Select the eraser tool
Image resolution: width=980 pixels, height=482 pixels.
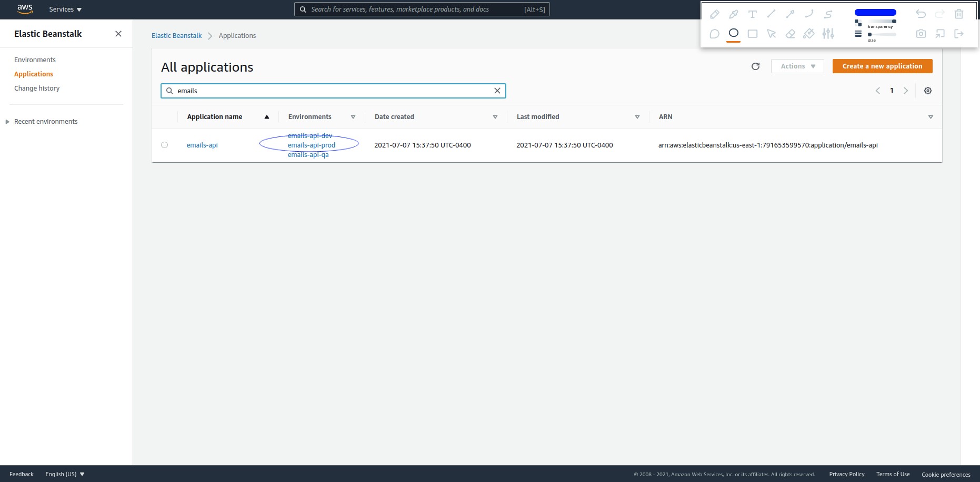[x=790, y=34]
